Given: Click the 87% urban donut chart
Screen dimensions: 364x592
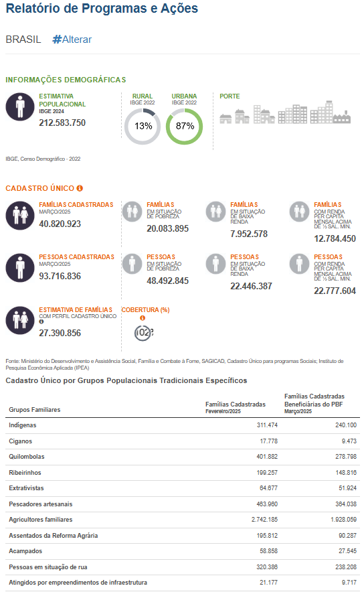Looking at the screenshot, I should (185, 127).
